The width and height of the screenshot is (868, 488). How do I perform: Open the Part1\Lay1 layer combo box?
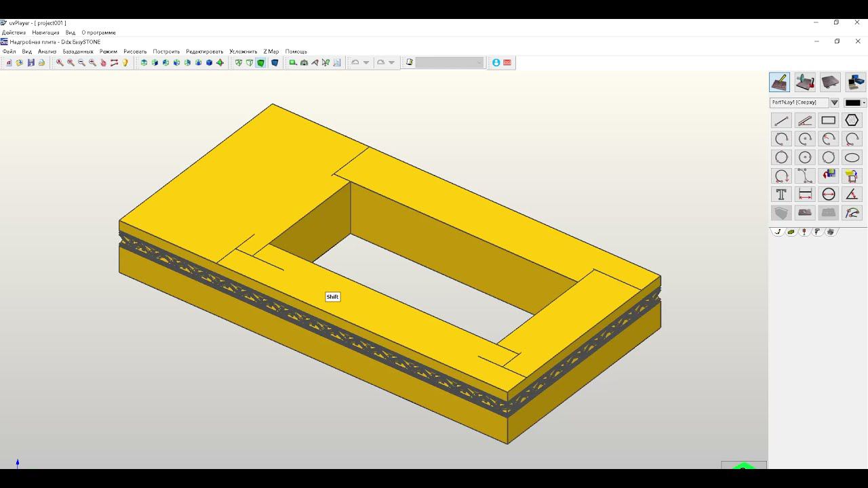coord(799,102)
